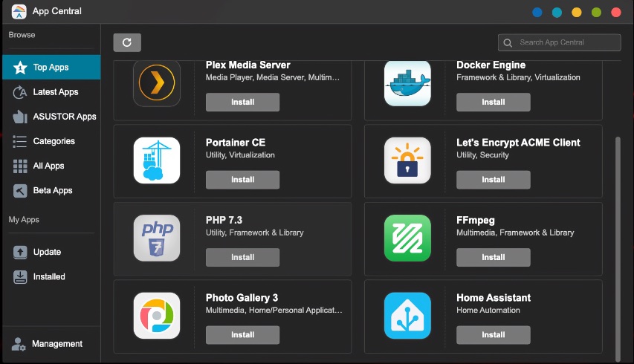Open Beta Apps section
The height and width of the screenshot is (364, 634).
pos(51,191)
